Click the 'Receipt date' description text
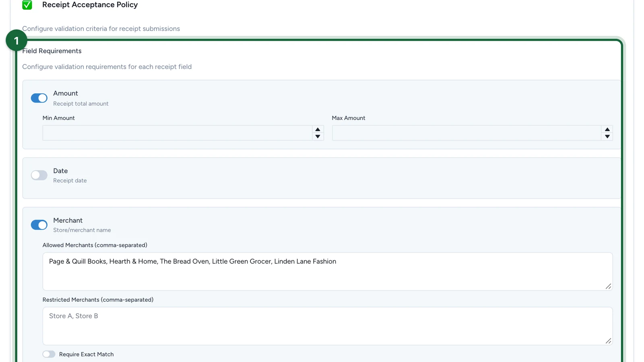Screen dimensions: 644x362 click(x=70, y=181)
